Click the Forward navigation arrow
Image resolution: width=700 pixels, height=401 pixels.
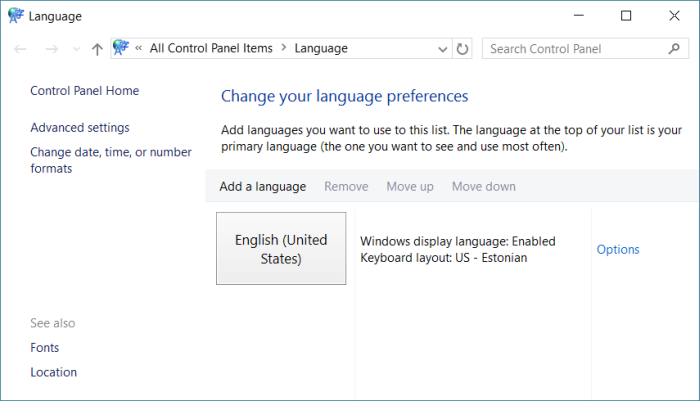coord(52,49)
